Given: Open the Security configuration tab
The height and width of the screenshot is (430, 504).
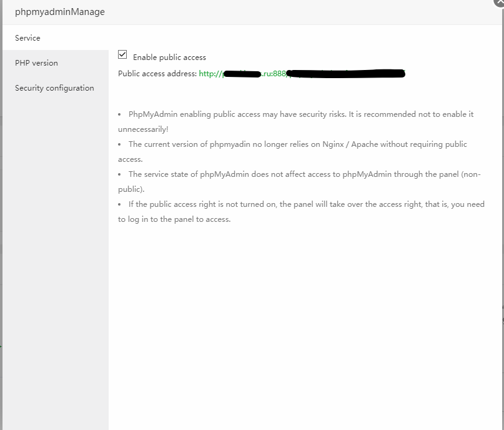Looking at the screenshot, I should tap(56, 87).
